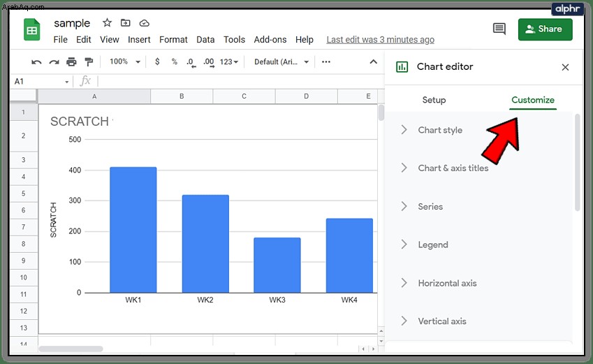
Task: Expand the Chart style section
Action: point(440,130)
